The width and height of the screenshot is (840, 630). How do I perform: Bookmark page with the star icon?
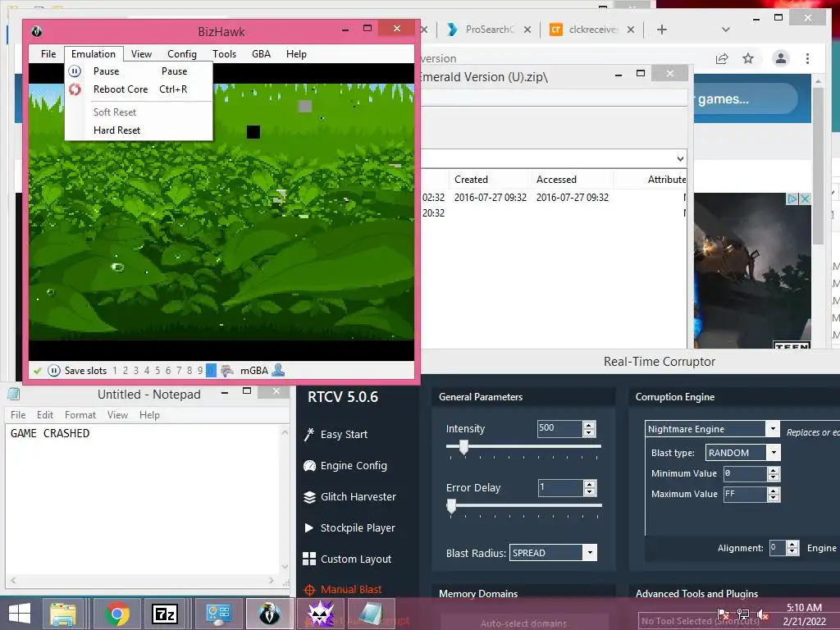tap(748, 58)
